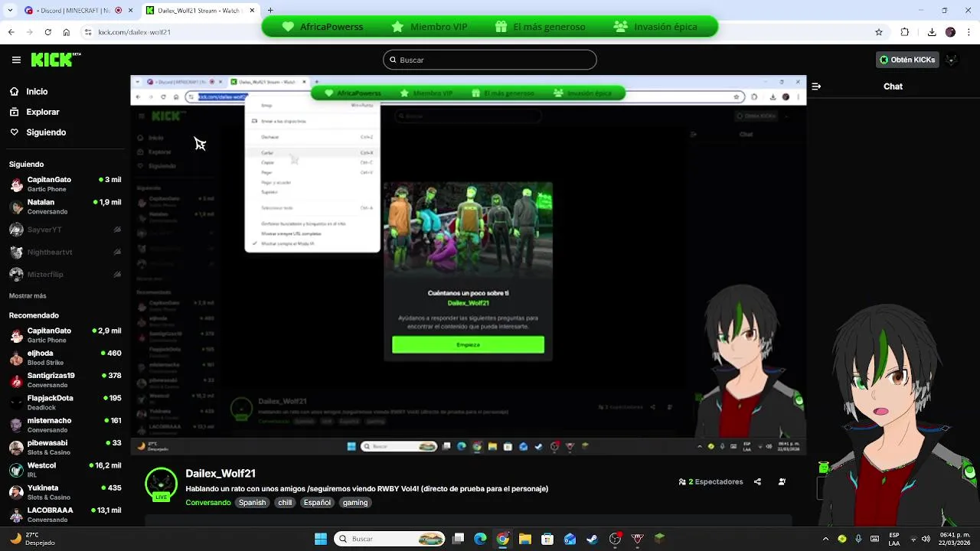Open recommended channel pibewasabi
The image size is (980, 551).
65,448
